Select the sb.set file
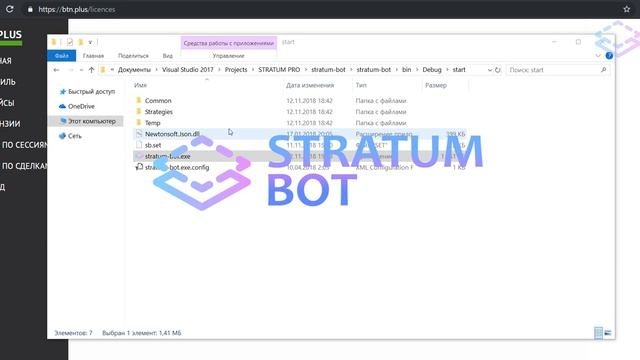Image resolution: width=640 pixels, height=360 pixels. (153, 145)
